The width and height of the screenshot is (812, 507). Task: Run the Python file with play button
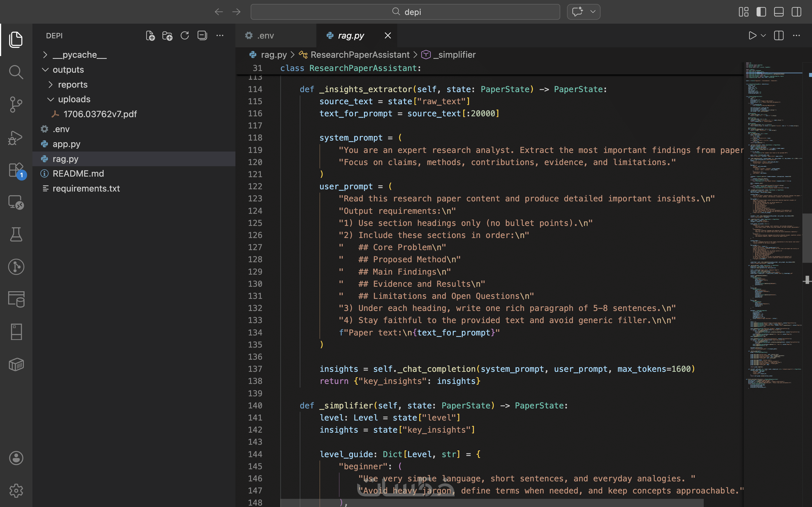coord(752,35)
